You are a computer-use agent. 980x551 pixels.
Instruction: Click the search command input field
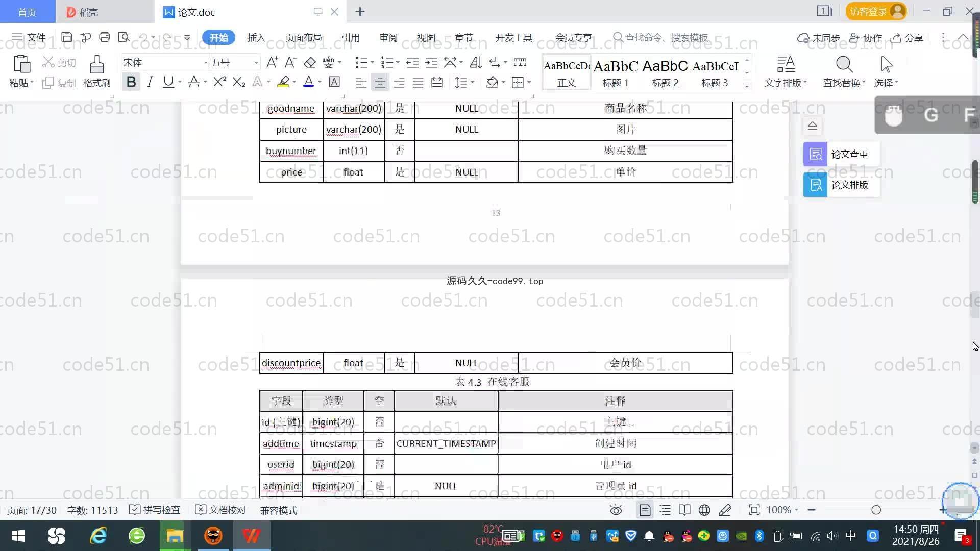tap(661, 38)
